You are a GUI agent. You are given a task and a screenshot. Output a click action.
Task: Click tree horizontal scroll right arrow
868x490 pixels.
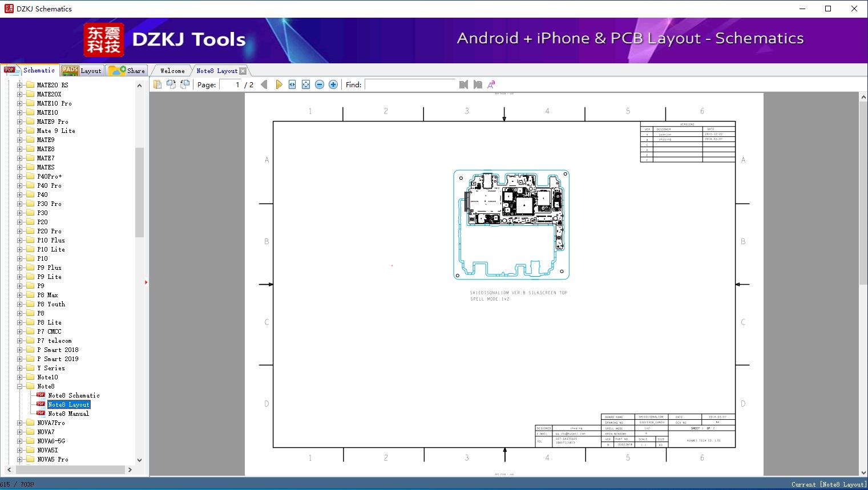pos(130,469)
